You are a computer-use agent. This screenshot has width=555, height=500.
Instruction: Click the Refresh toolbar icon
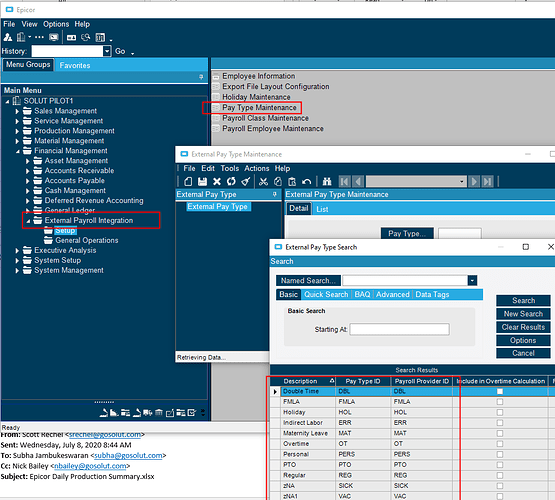coord(231,182)
